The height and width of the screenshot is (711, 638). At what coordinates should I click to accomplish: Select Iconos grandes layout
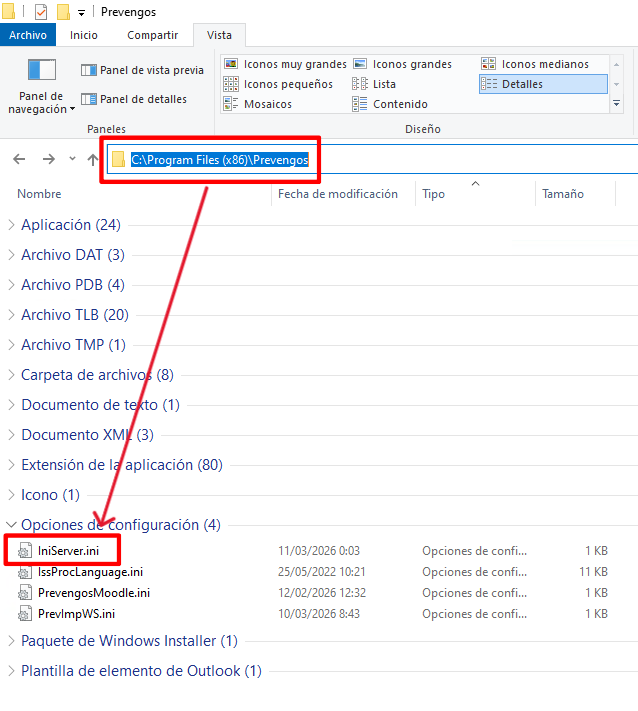coord(403,64)
